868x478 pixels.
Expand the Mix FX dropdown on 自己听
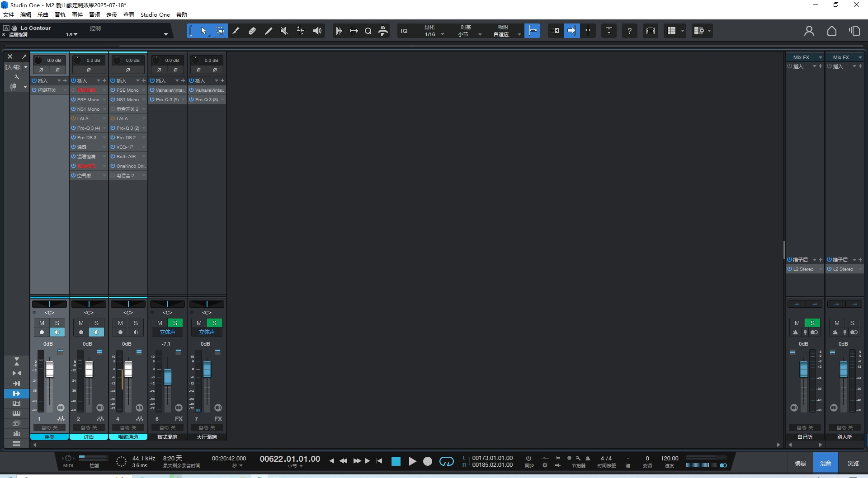click(820, 57)
